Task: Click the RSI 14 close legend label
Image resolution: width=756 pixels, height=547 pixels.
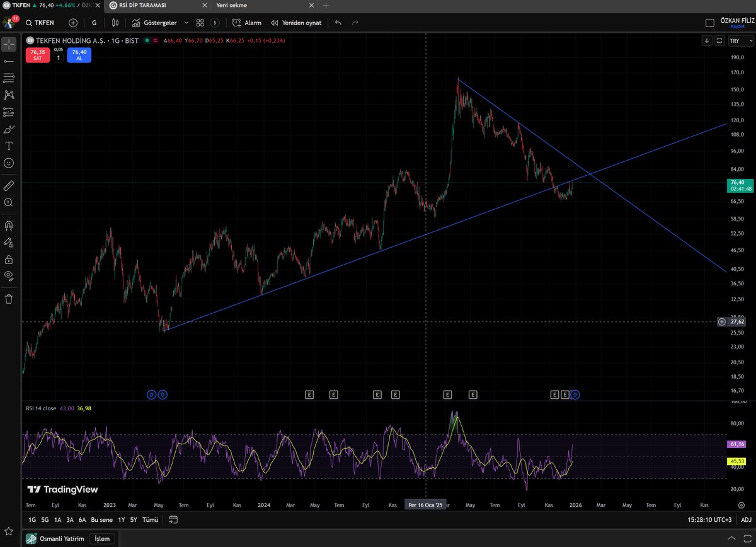Action: coord(40,409)
